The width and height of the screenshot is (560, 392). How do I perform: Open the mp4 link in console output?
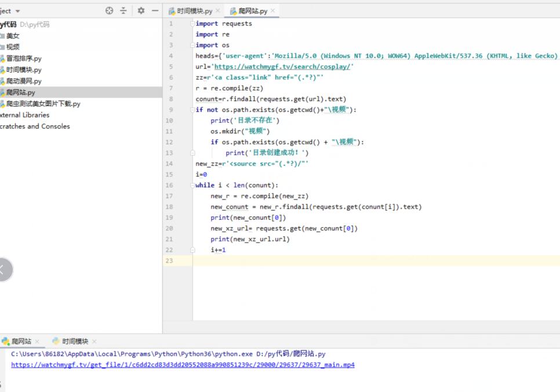click(x=183, y=365)
